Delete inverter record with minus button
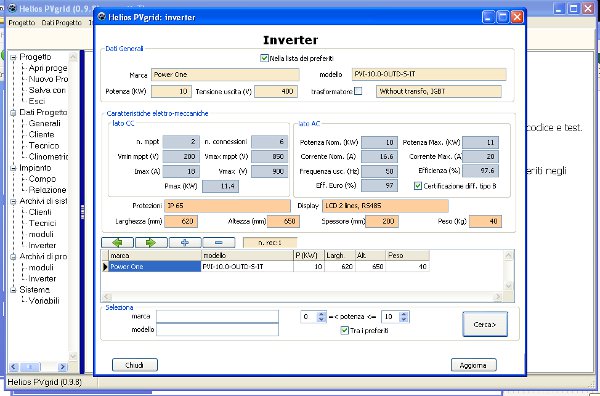 point(219,243)
